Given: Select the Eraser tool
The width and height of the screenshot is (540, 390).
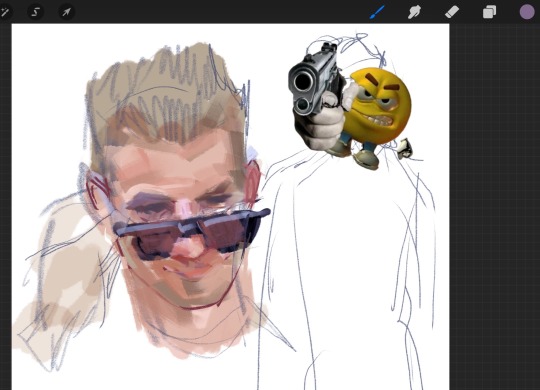Looking at the screenshot, I should [x=452, y=12].
